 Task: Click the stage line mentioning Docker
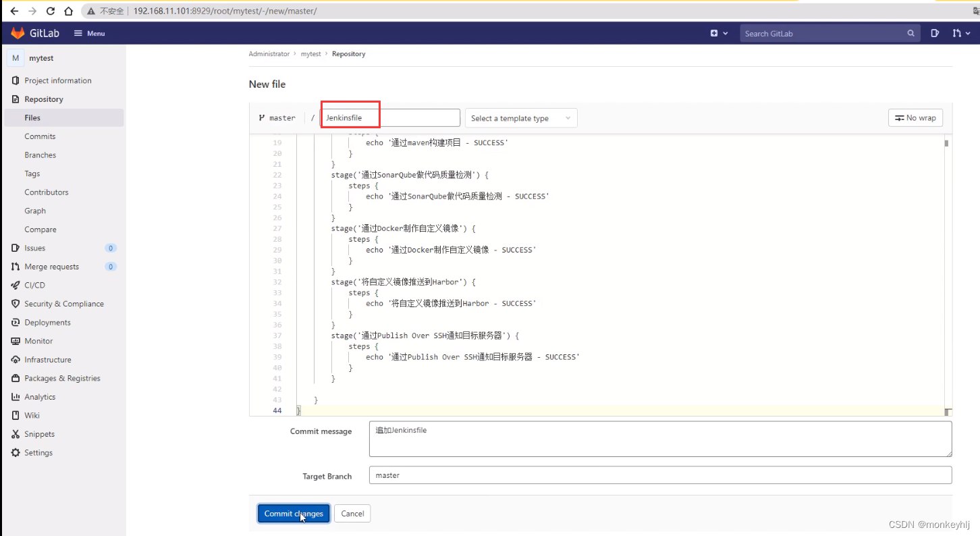point(404,228)
